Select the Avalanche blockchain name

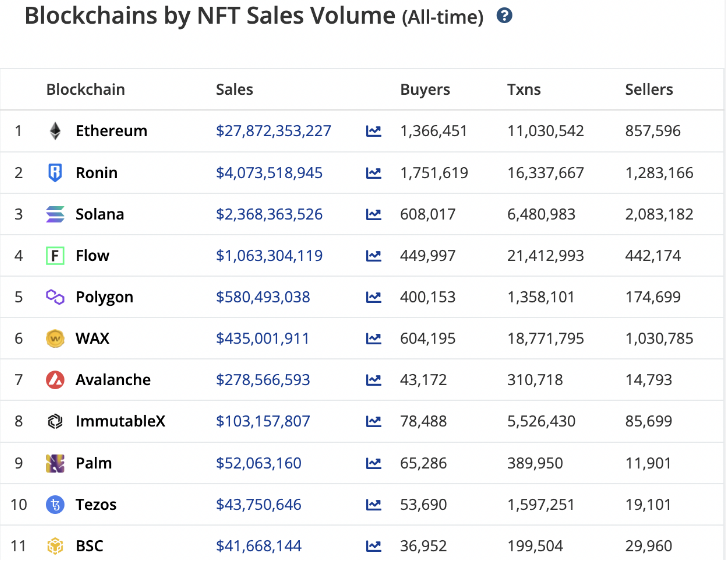click(113, 380)
